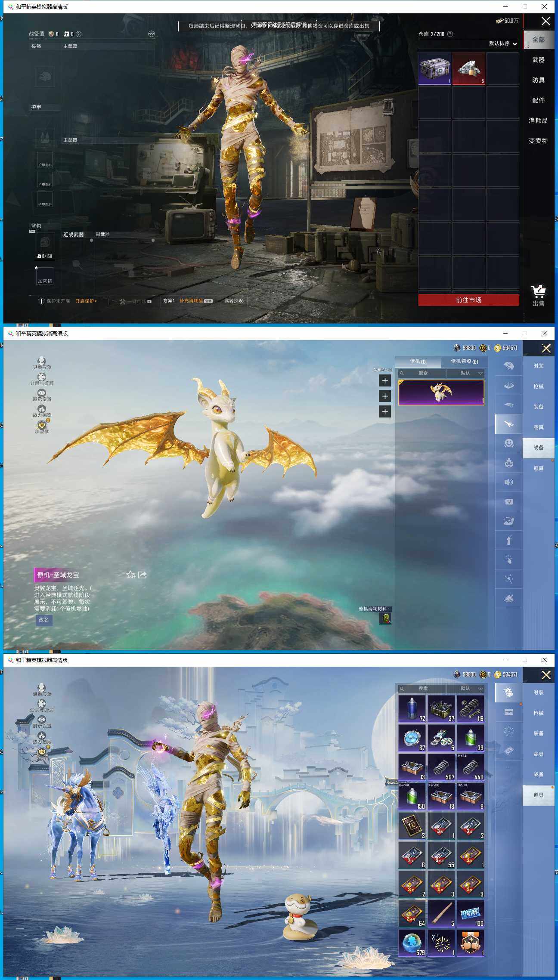Click the first plus button in wingman window
Screen dimensions: 558x980
tap(385, 380)
